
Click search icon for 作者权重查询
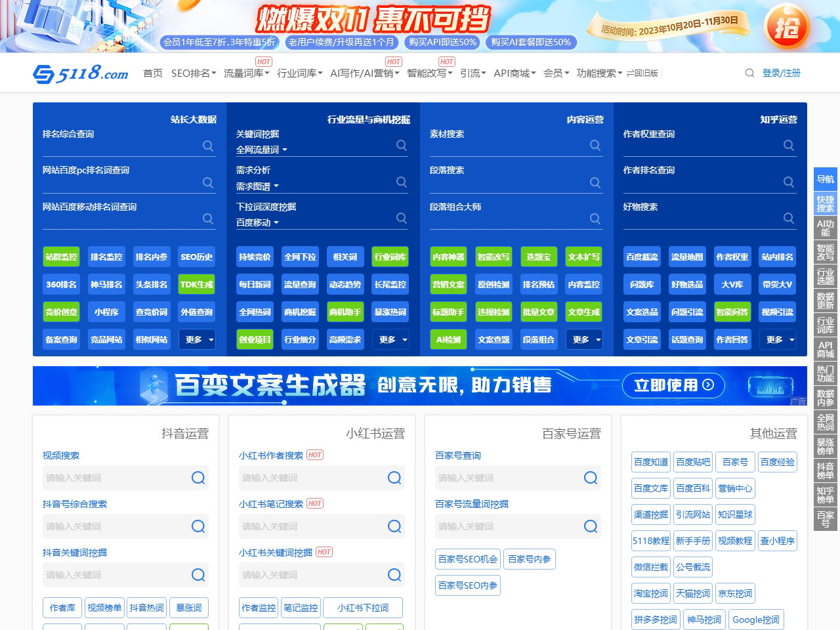[789, 146]
